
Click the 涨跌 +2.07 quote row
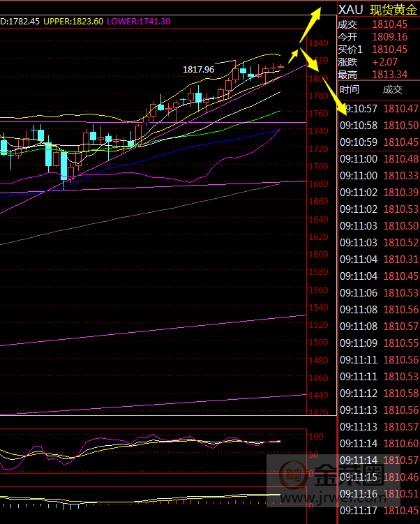pyautogui.click(x=378, y=62)
